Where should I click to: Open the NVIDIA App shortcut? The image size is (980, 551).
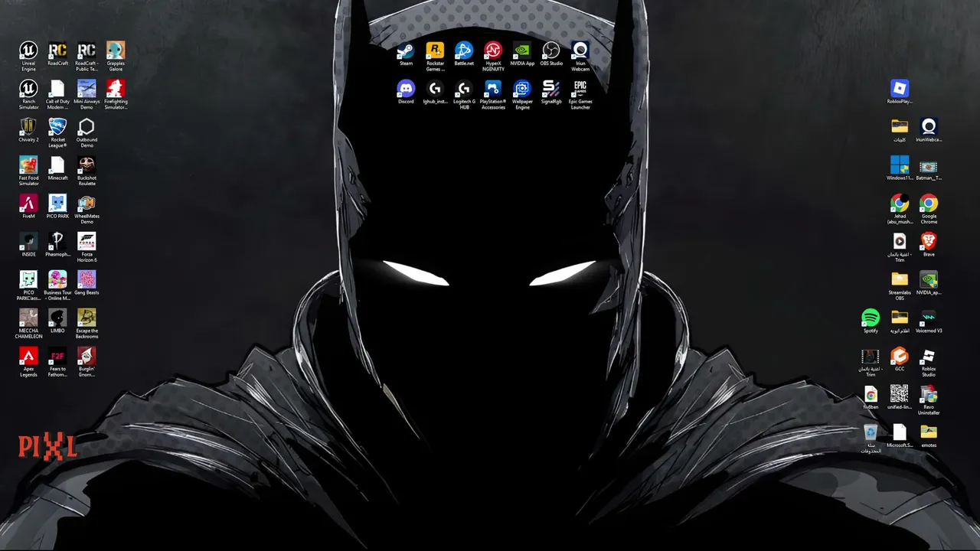click(522, 54)
